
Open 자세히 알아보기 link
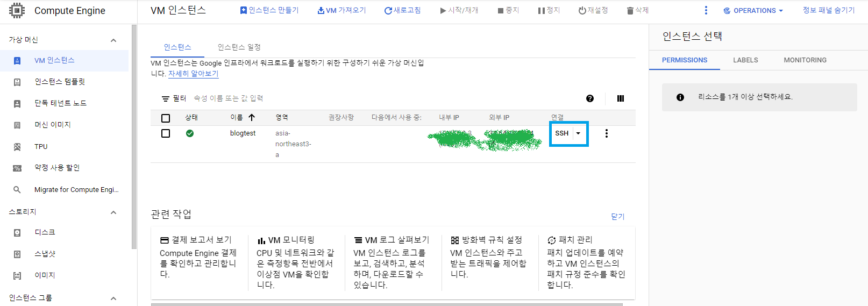point(194,74)
